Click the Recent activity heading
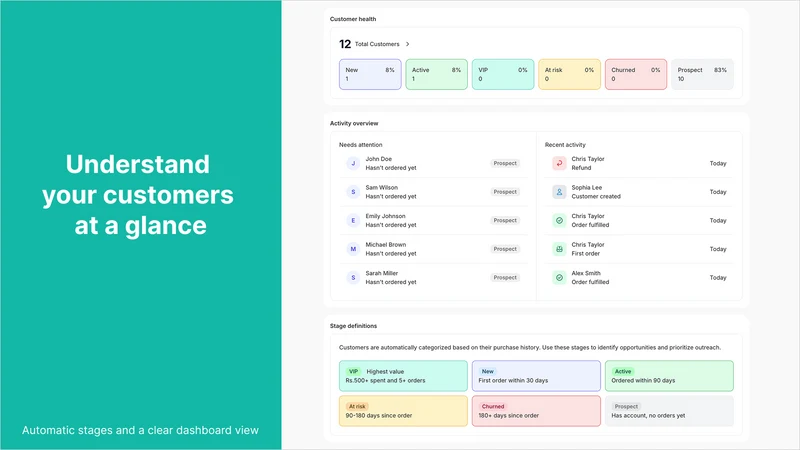800x450 pixels. 565,145
